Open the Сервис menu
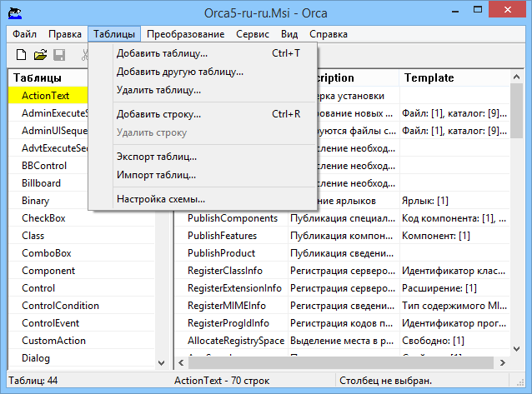This screenshot has width=532, height=394. pos(253,34)
